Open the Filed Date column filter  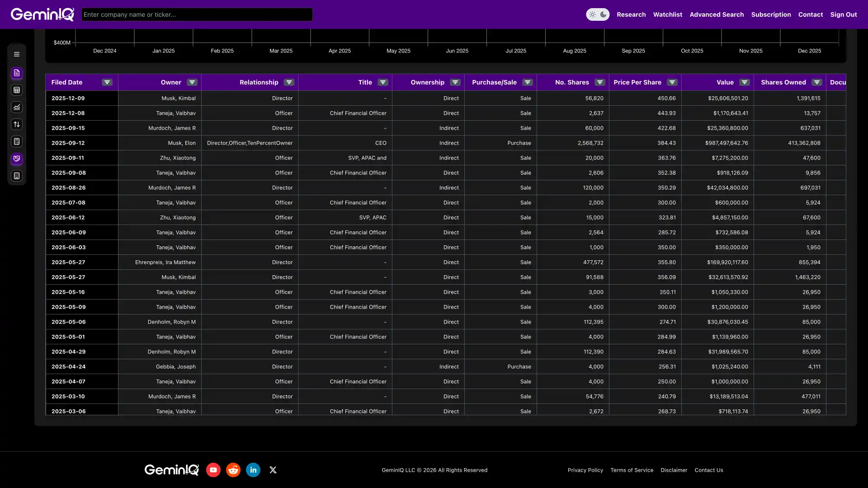[x=107, y=82]
